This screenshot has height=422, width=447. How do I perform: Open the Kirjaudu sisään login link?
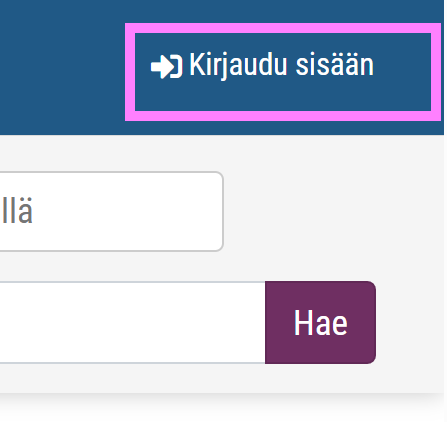(283, 72)
